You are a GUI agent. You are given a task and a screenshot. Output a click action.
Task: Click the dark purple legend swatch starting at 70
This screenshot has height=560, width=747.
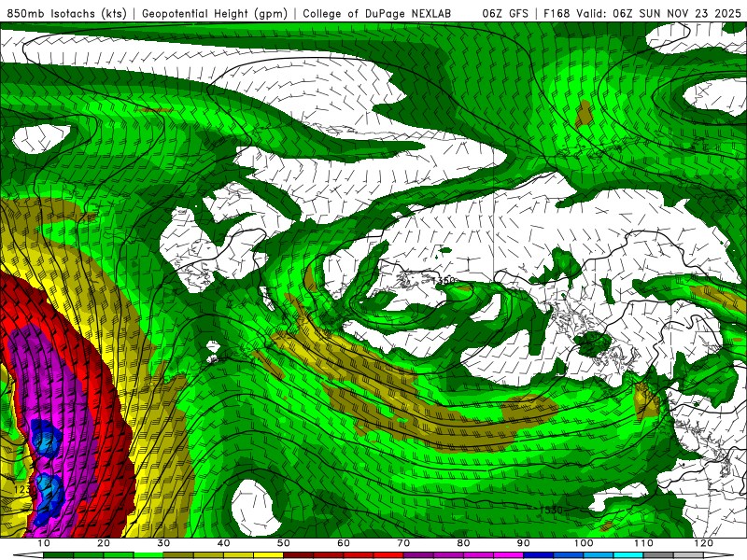tap(418, 555)
